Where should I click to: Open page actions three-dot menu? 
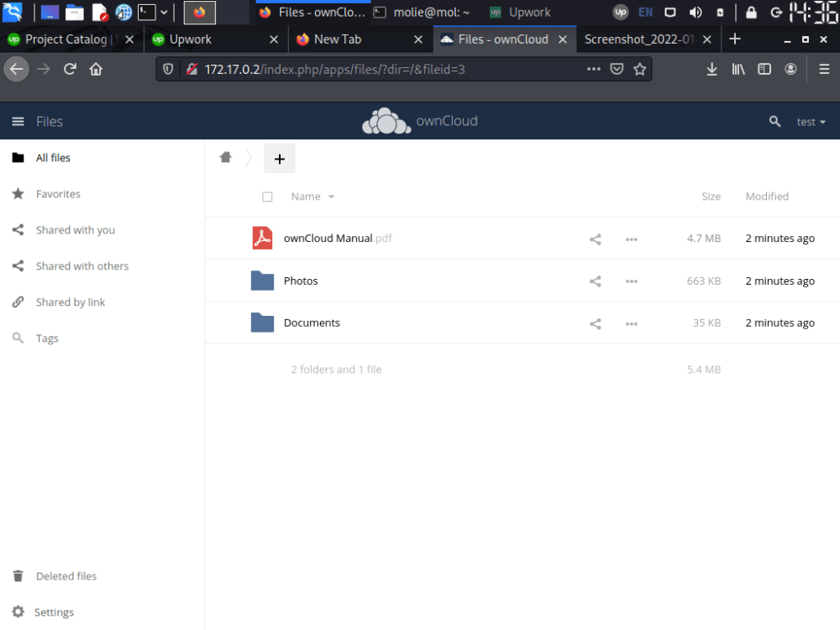click(593, 69)
